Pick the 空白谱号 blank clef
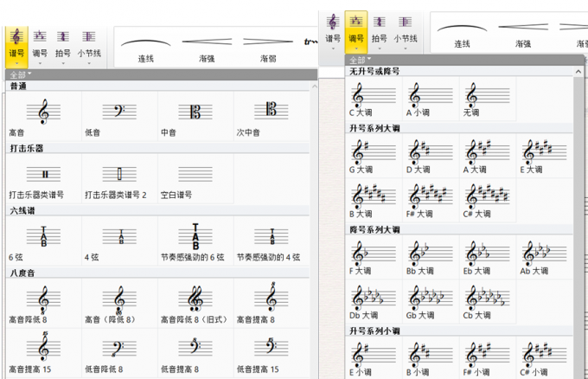The image size is (588, 379). [x=195, y=178]
